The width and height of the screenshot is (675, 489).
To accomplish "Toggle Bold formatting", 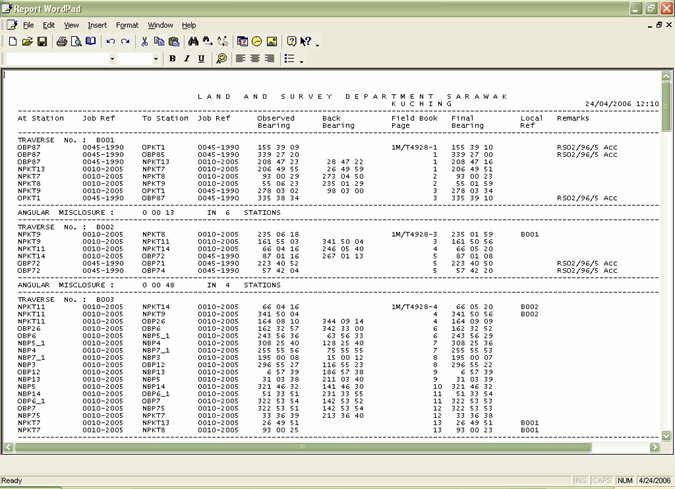I will pos(172,59).
